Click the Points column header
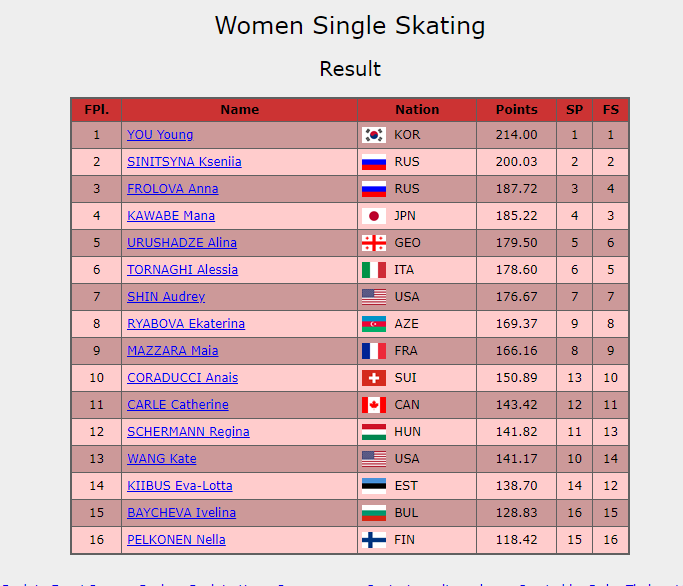Screen dimensions: 683x586 tap(517, 109)
